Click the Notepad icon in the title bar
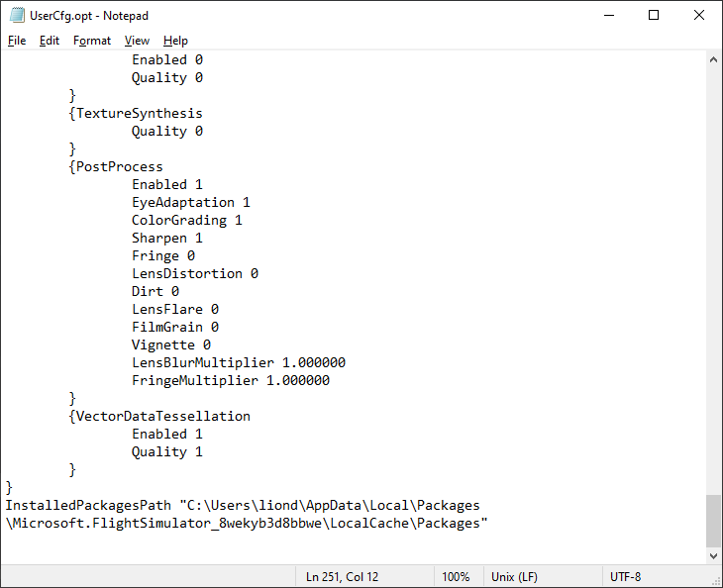 (16, 15)
